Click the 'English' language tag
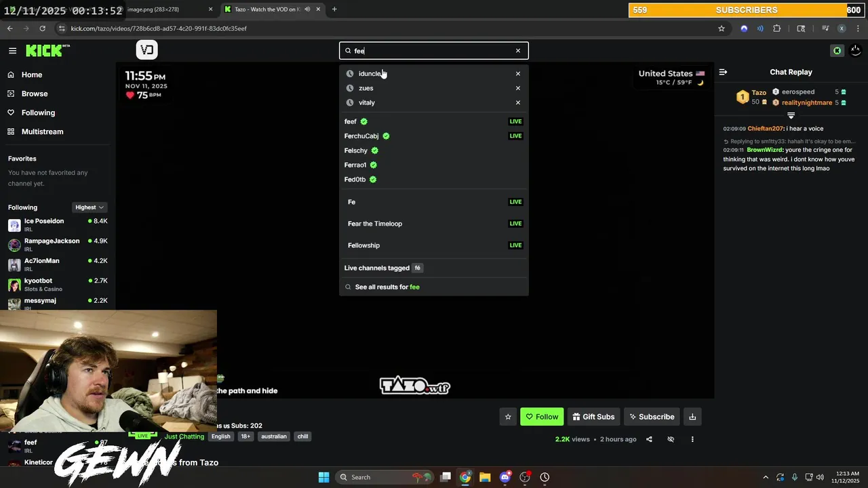The width and height of the screenshot is (868, 488). [221, 436]
